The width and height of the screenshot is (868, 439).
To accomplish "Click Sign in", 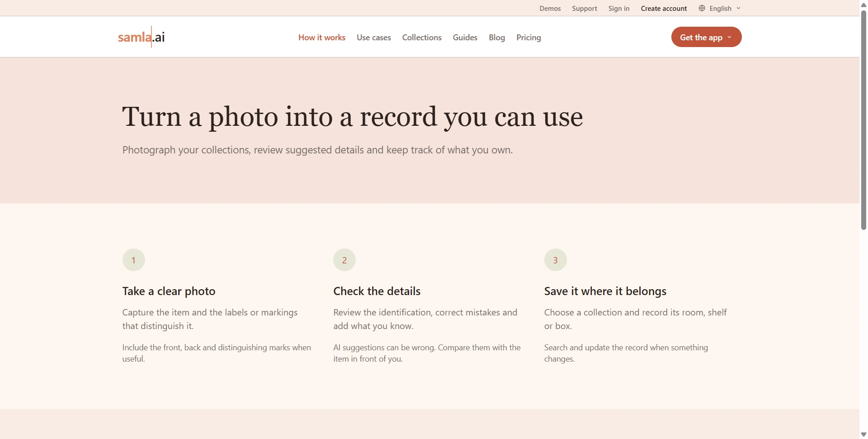I will (619, 9).
